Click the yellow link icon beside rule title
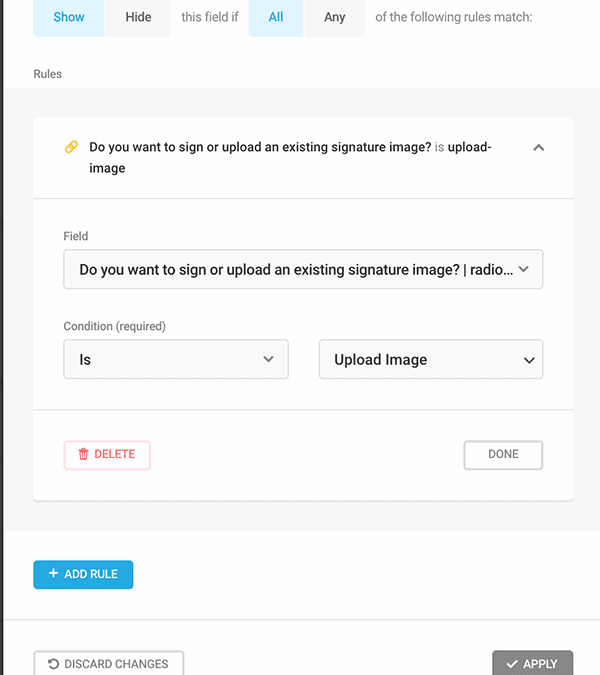 [x=71, y=147]
